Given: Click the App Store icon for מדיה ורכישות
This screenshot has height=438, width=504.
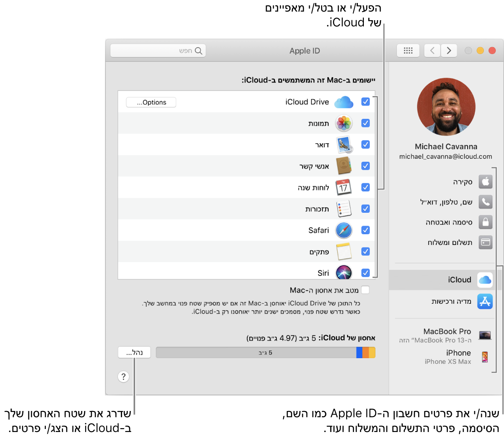Looking at the screenshot, I should pos(485,301).
